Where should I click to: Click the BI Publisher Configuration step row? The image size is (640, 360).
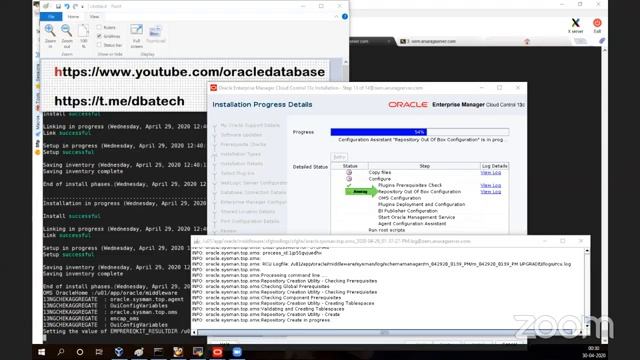click(407, 211)
